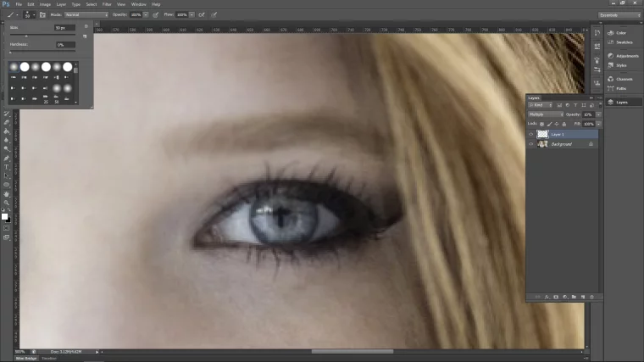The height and width of the screenshot is (362, 644).
Task: Select the Paint Bucket tool
Action: pyautogui.click(x=6, y=131)
